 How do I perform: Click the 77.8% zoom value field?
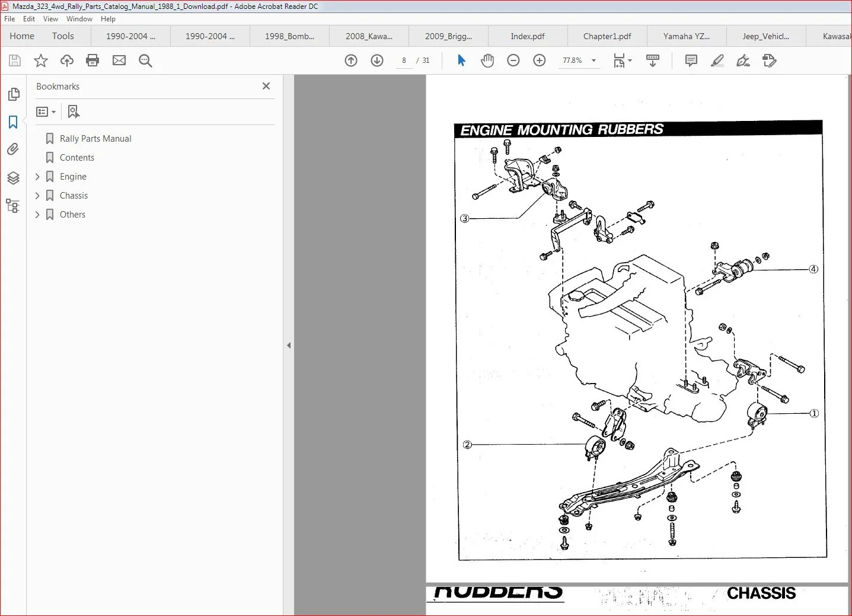click(x=572, y=60)
